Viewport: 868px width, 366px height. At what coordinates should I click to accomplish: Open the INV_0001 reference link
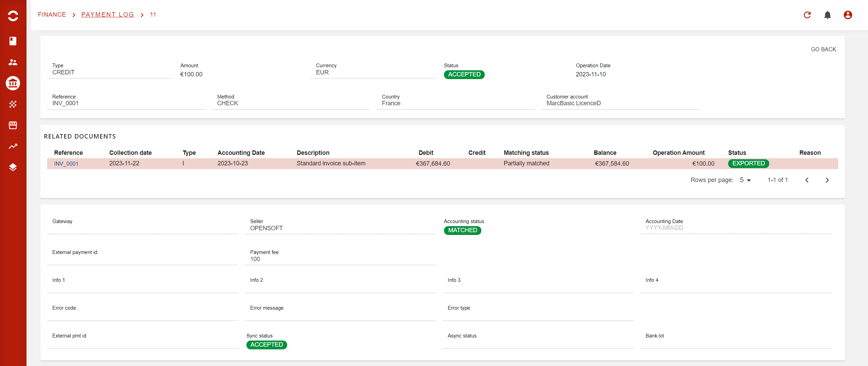point(66,164)
